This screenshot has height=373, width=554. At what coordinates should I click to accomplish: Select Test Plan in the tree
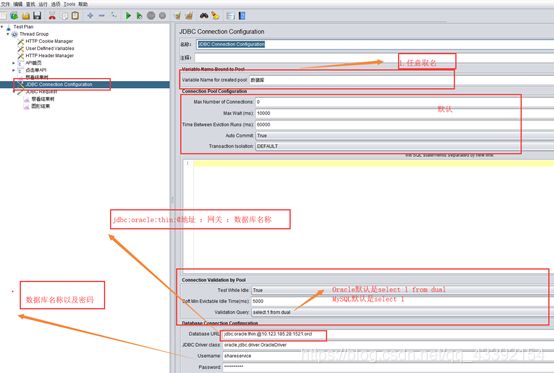click(x=23, y=27)
